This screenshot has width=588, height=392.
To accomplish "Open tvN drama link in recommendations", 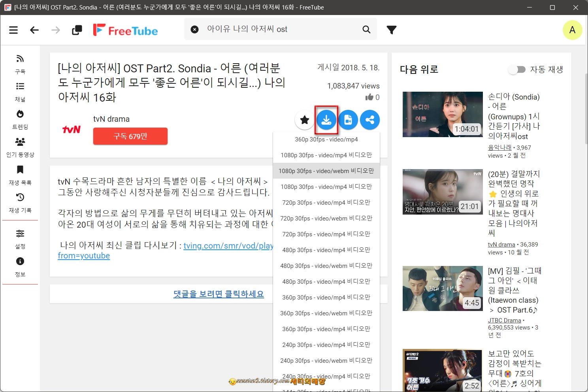I will point(501,244).
